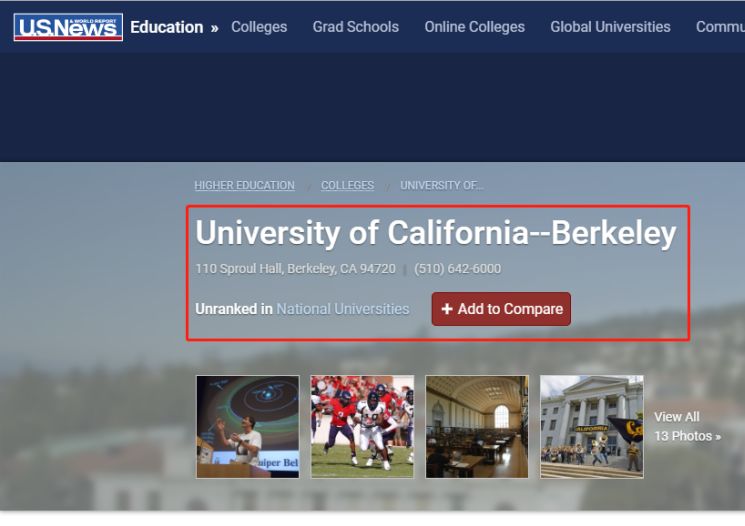View All 13 Photos link
Image resolution: width=745 pixels, height=526 pixels.
(x=687, y=426)
